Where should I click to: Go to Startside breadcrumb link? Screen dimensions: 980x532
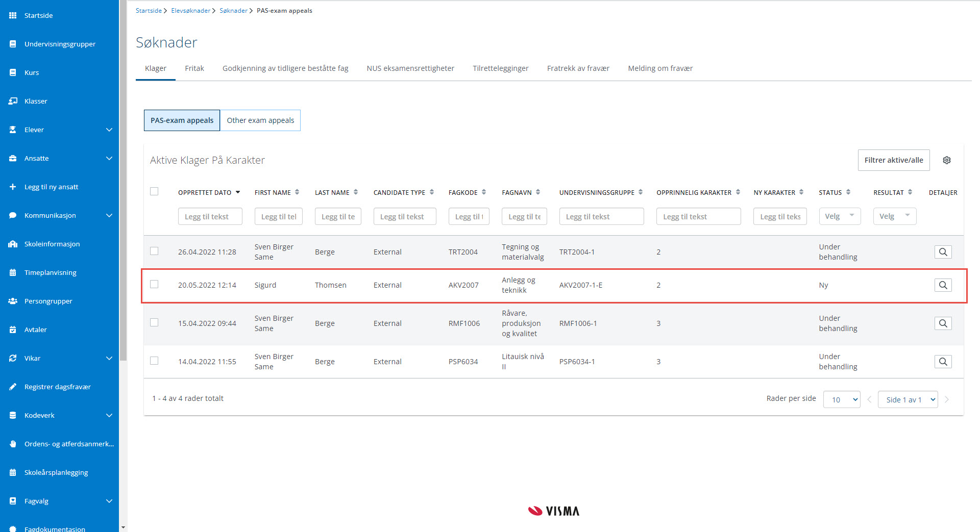149,11
